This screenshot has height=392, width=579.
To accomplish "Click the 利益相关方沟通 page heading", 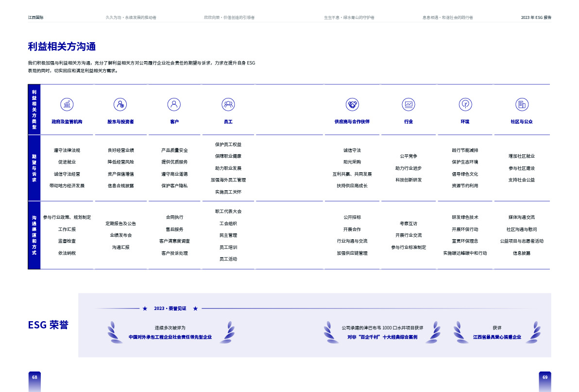I will 62,47.
